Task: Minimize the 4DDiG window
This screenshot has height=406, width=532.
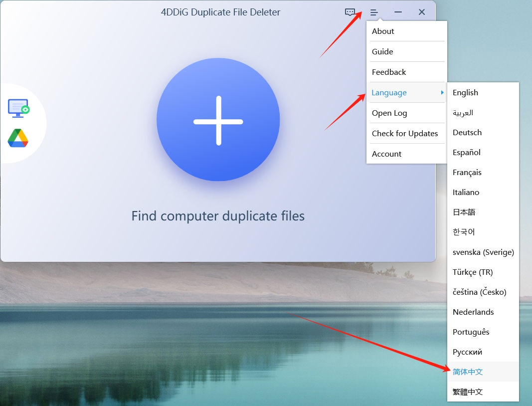Action: tap(398, 12)
